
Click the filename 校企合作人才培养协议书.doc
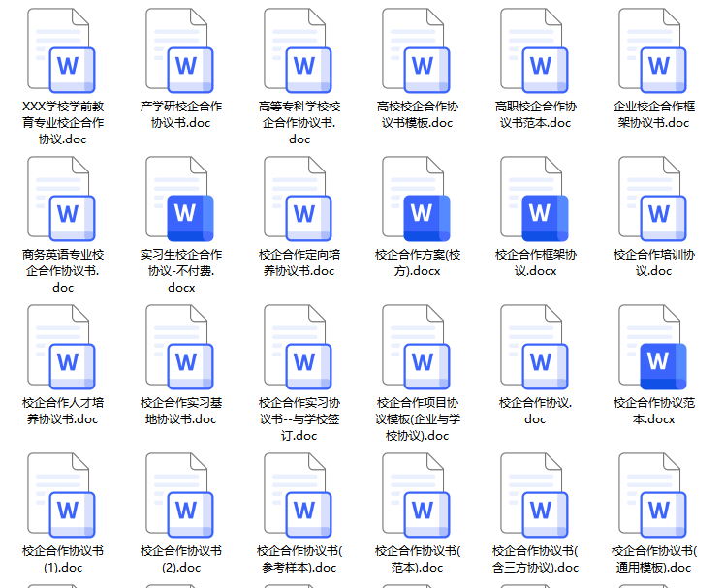point(63,411)
